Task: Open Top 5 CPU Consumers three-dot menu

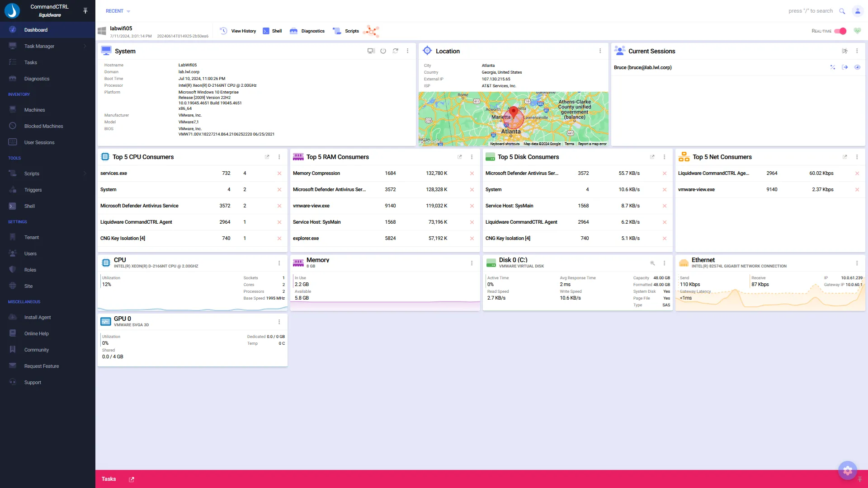Action: coord(279,157)
